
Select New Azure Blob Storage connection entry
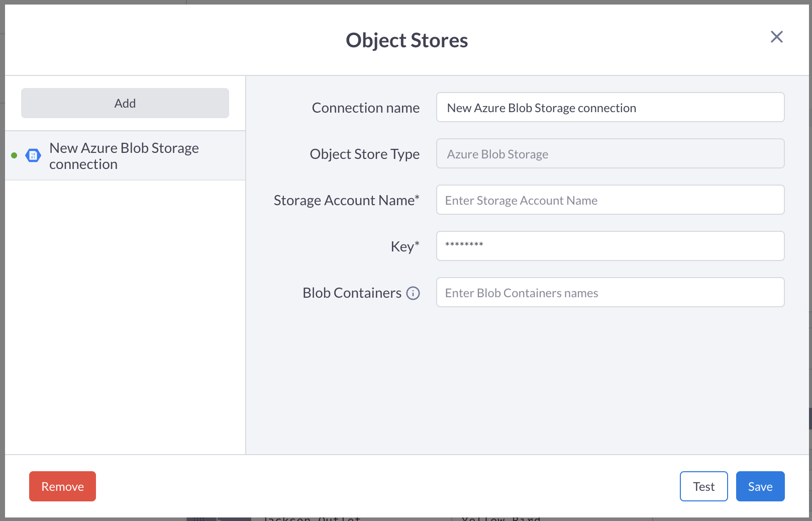(125, 156)
